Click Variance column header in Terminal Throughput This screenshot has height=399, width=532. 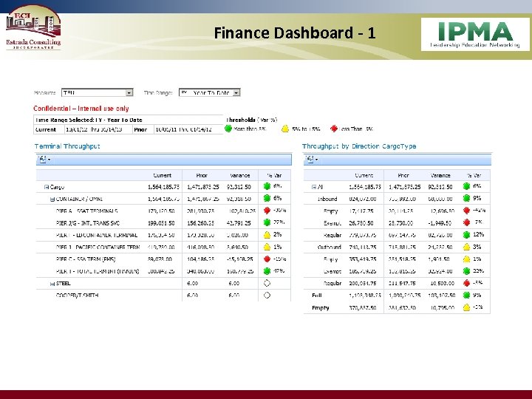(x=240, y=175)
